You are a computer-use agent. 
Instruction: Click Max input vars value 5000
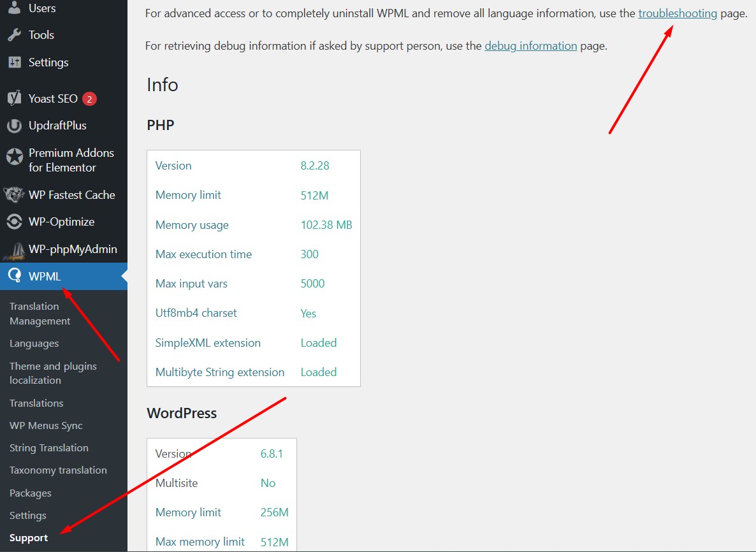[x=312, y=284]
